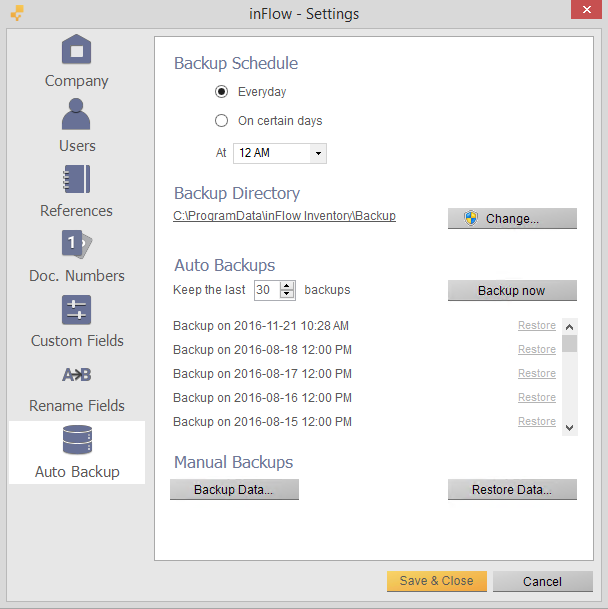The width and height of the screenshot is (608, 609).
Task: Decrease backups count with down arrow
Action: point(287,294)
